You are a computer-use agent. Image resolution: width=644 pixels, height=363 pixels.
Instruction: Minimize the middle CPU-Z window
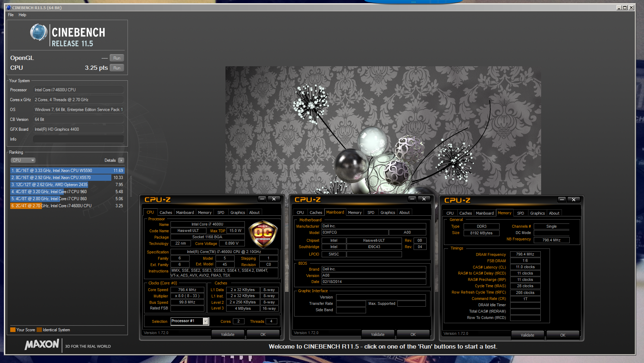tap(412, 199)
